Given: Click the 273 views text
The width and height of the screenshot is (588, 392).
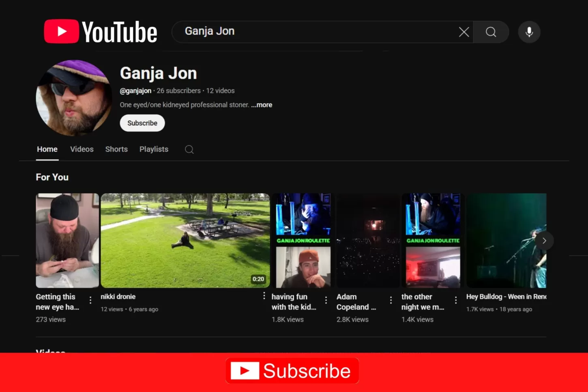Looking at the screenshot, I should [x=51, y=320].
